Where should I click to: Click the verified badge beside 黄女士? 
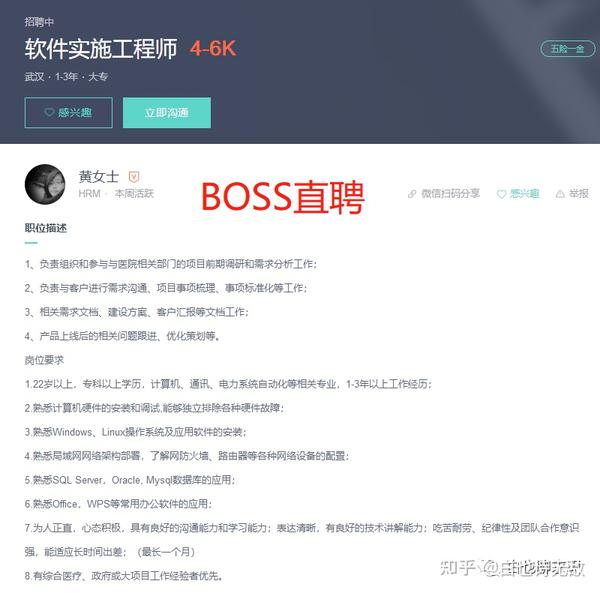tap(134, 177)
